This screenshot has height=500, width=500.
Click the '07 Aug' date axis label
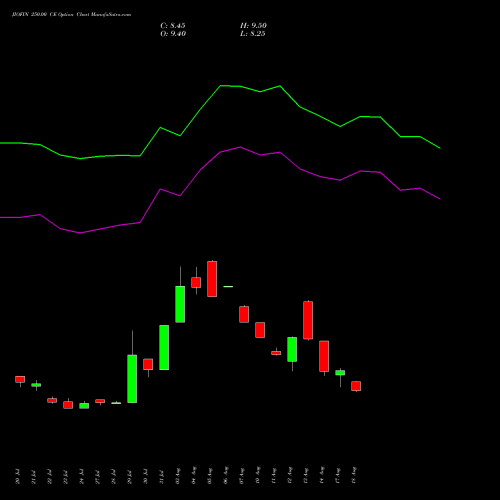[x=242, y=476]
